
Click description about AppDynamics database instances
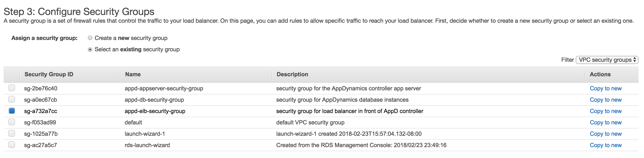[342, 100]
